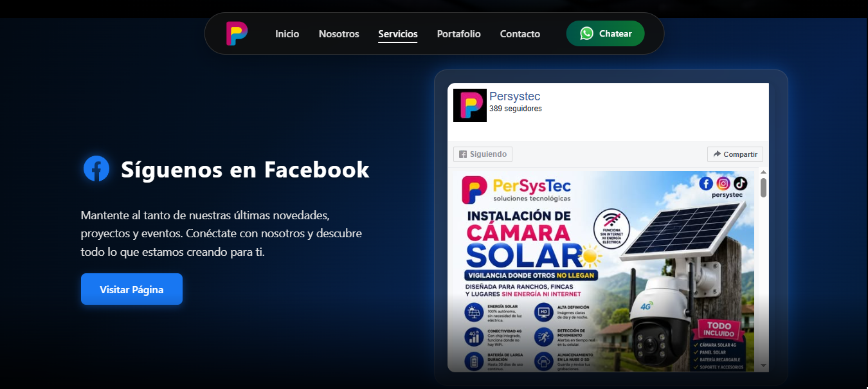
Task: Click the 'Alta Definición' HD icon
Action: (544, 312)
